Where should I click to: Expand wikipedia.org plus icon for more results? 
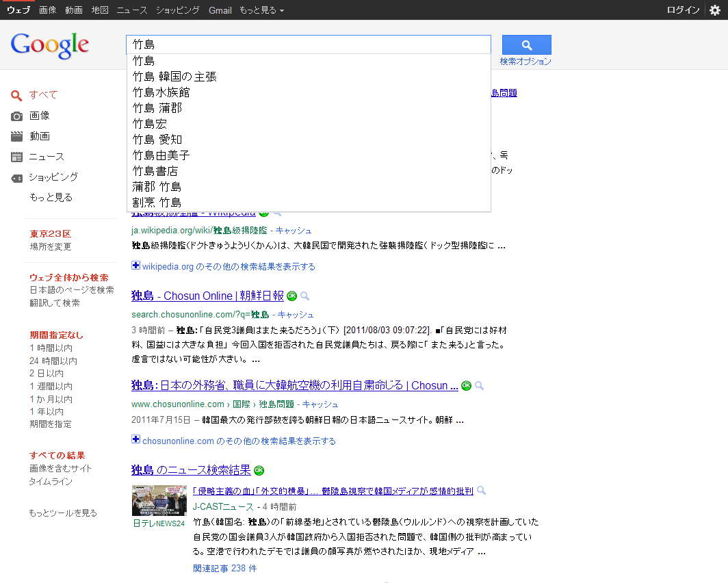click(x=135, y=265)
